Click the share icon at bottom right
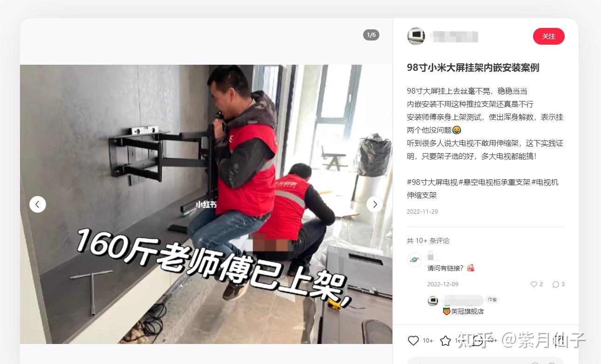 point(559,341)
